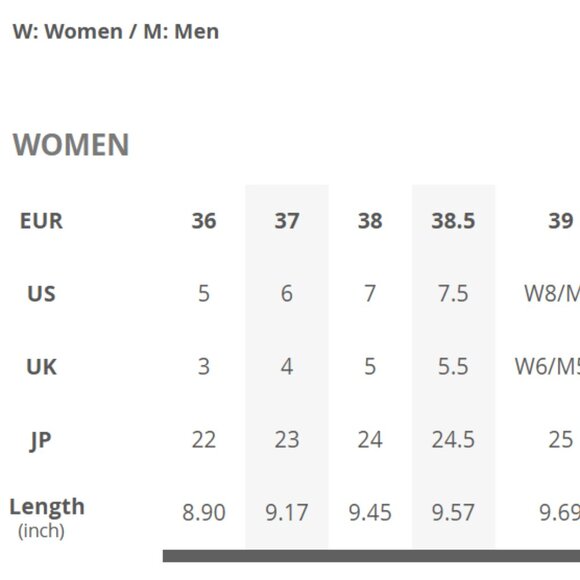Viewport: 580px width, 580px height.
Task: Click the EUR 39 size header
Action: (x=561, y=221)
